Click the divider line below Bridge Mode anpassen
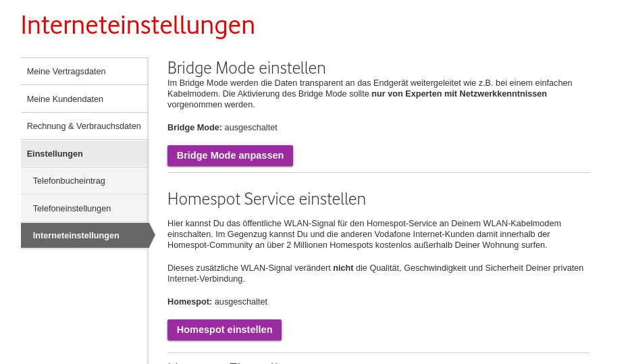Screen dimensions: 630x364 [x=378, y=172]
